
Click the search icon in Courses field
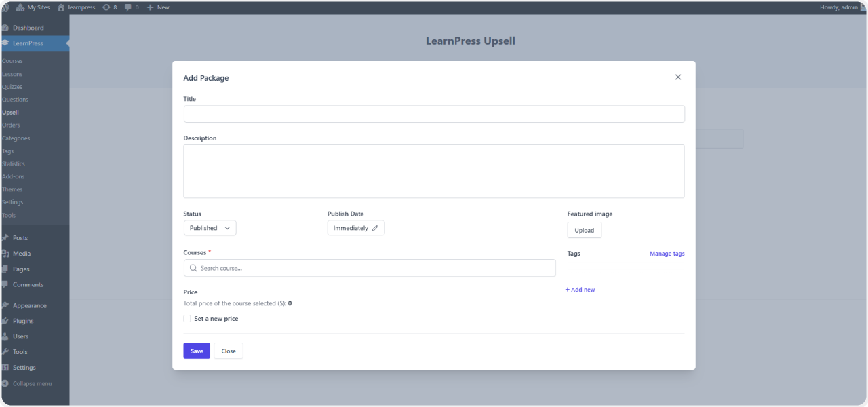[x=192, y=268]
